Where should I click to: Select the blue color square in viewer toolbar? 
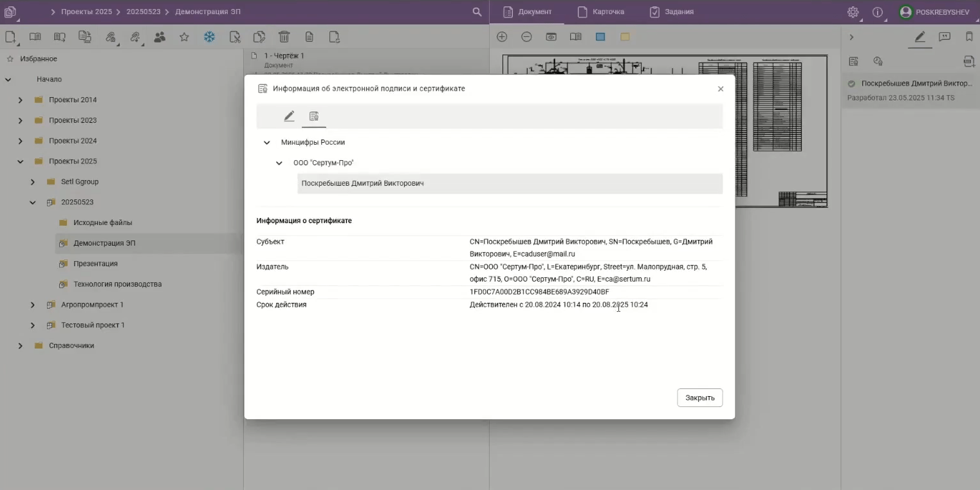(600, 37)
